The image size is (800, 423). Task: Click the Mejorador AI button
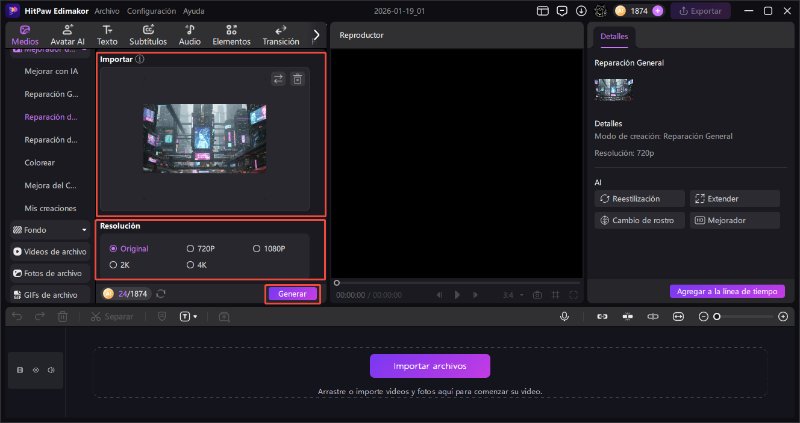tap(735, 220)
